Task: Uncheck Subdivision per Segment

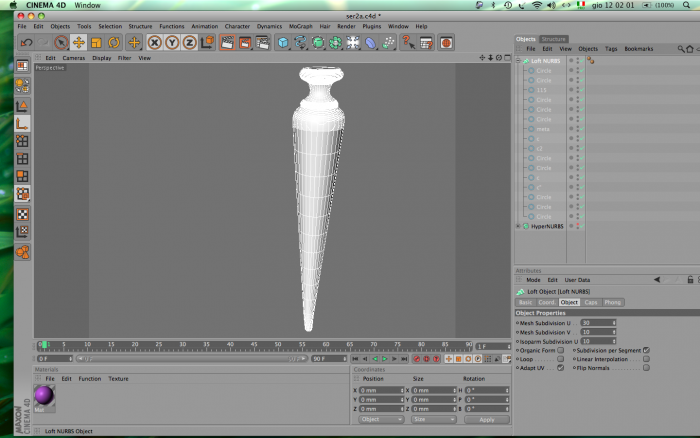Action: click(x=646, y=350)
